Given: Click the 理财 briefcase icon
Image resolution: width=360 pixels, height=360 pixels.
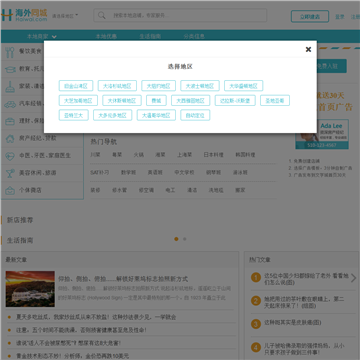Looking at the screenshot, I should pos(10,121).
